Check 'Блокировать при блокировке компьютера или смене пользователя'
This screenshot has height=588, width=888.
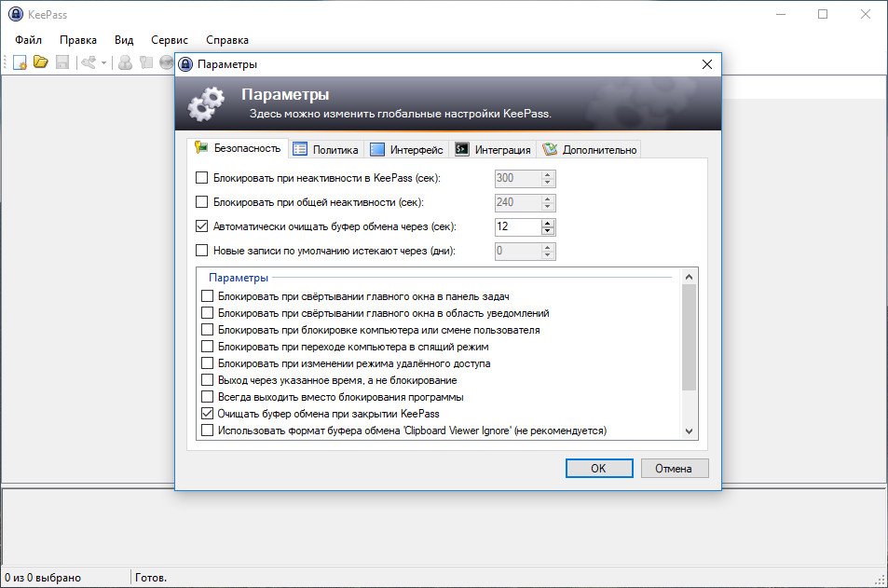click(207, 330)
